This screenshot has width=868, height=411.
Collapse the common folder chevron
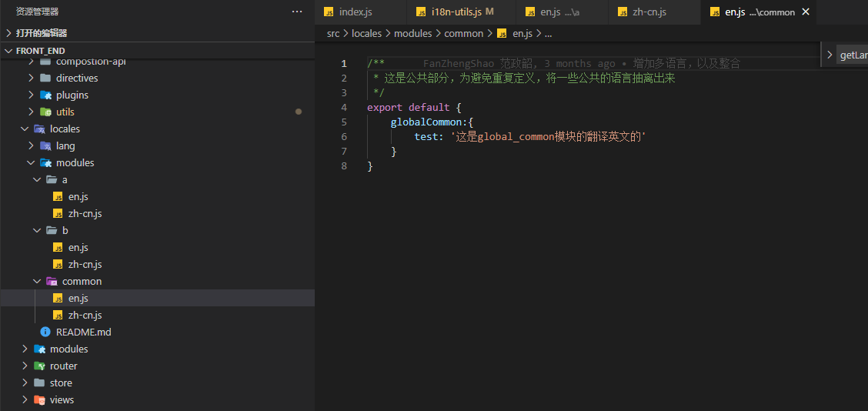37,281
